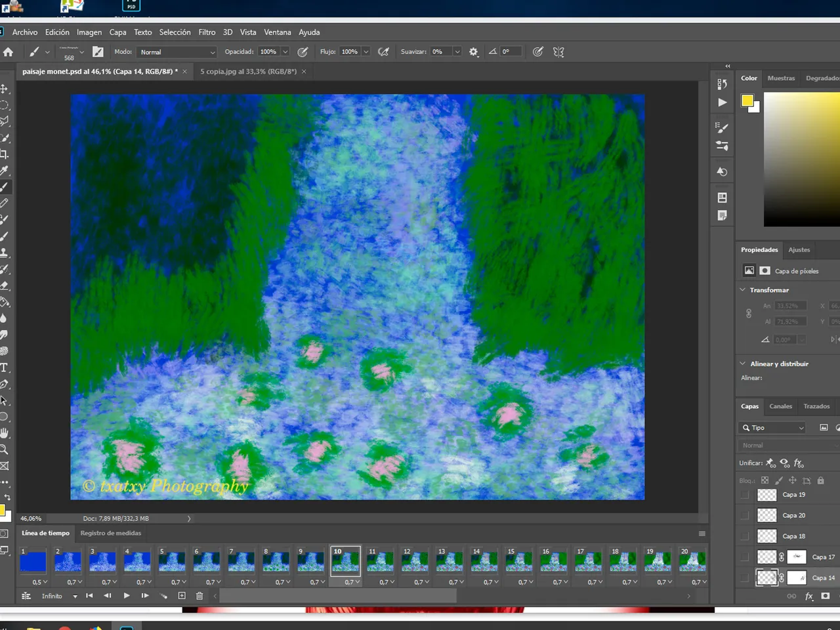The height and width of the screenshot is (630, 840).
Task: Switch to the 5 copia.jpg document tab
Action: (248, 72)
